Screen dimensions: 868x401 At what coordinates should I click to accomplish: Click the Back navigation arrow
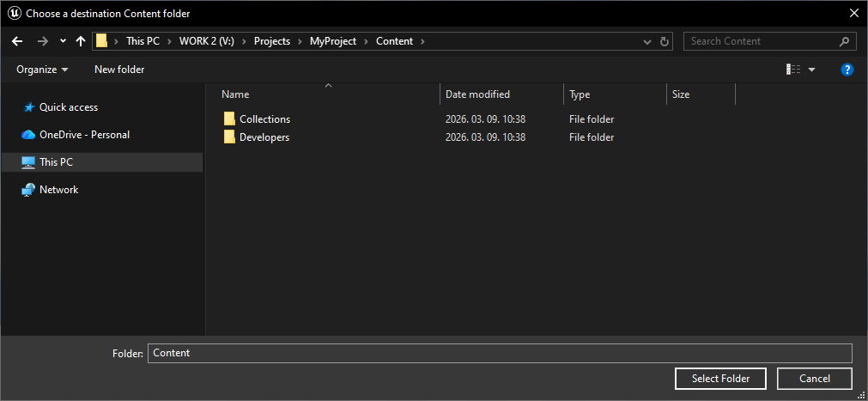17,41
